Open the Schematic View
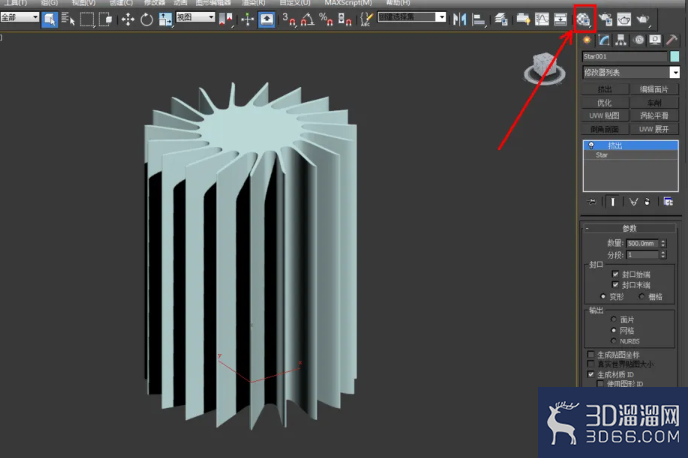The width and height of the screenshot is (688, 458). point(560,19)
